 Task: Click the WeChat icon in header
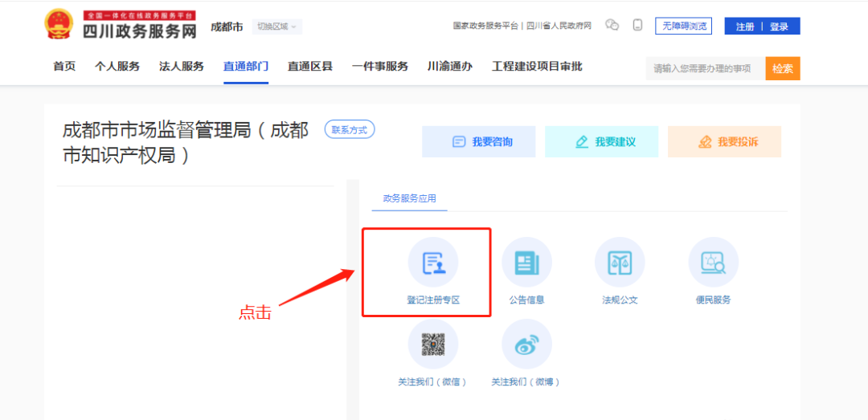(612, 25)
